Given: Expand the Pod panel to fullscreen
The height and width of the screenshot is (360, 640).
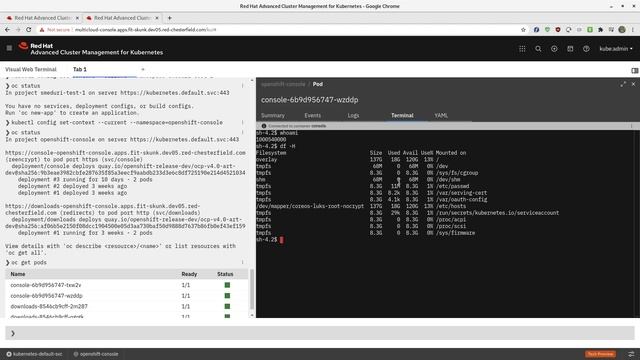Looking at the screenshot, I should 623,84.
